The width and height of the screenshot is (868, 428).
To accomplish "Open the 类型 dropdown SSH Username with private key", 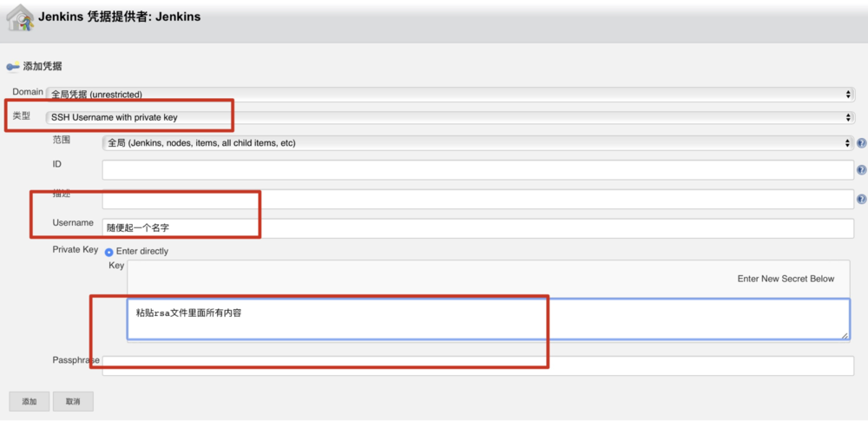I will tap(450, 117).
